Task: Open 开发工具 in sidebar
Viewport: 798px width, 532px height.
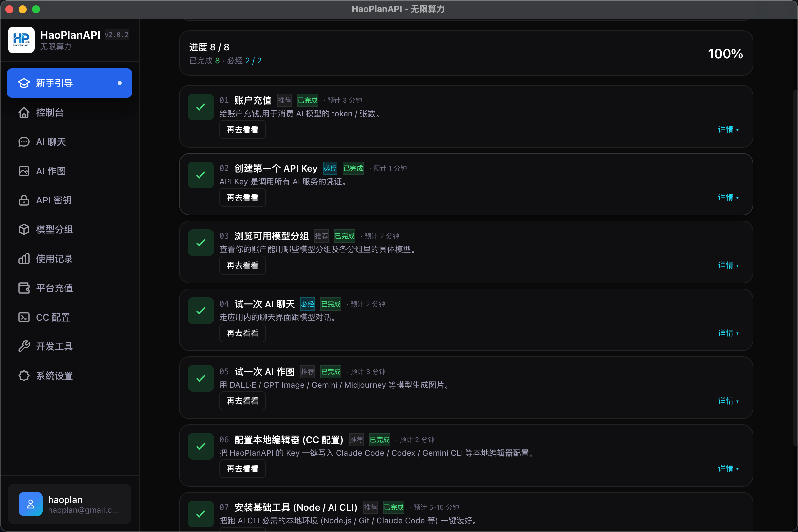Action: (69, 346)
